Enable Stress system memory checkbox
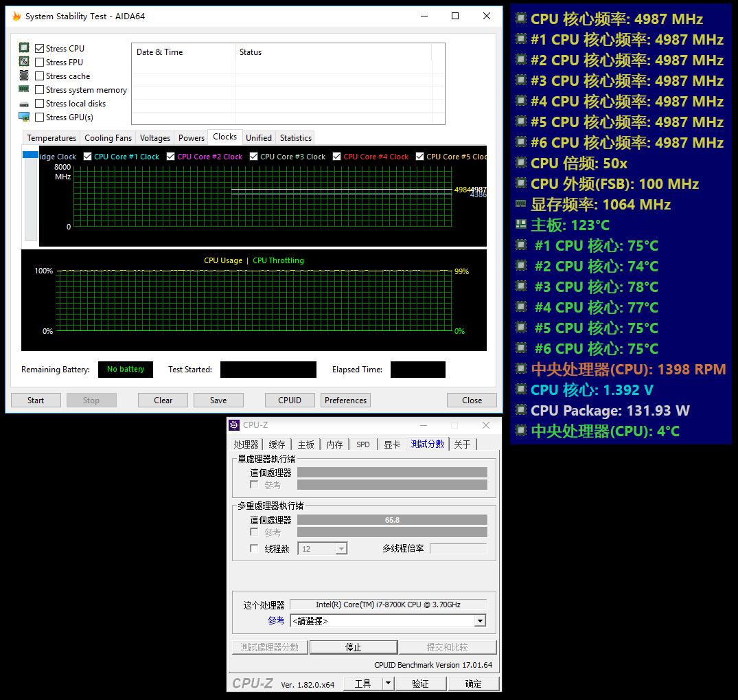The image size is (738, 700). coord(40,89)
